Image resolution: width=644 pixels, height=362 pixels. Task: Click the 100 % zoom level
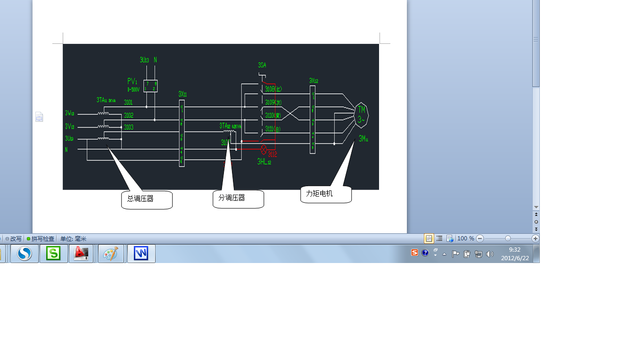point(465,239)
